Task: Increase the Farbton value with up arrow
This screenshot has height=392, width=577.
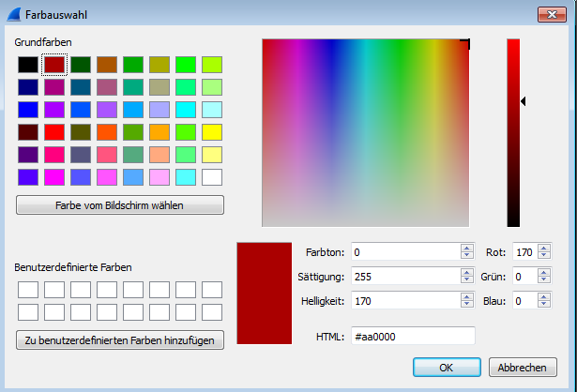Action: click(466, 249)
